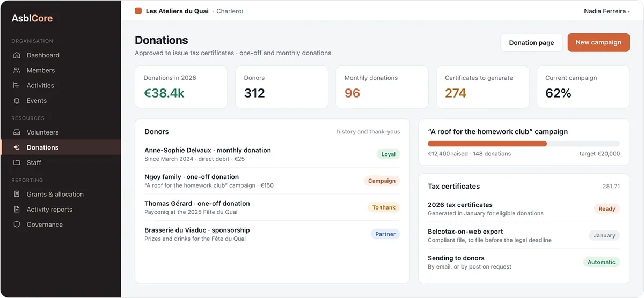This screenshot has width=644, height=298.
Task: Click the Donation page button
Action: click(531, 43)
